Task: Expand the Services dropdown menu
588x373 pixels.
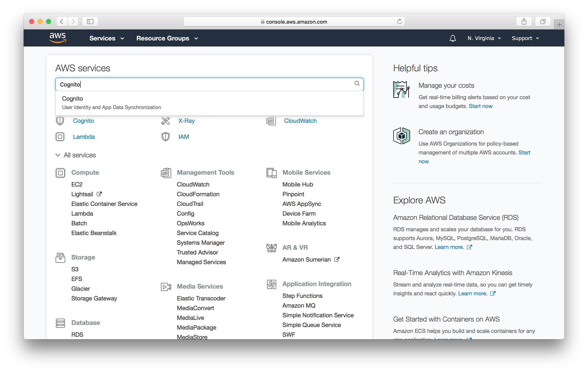Action: click(105, 39)
